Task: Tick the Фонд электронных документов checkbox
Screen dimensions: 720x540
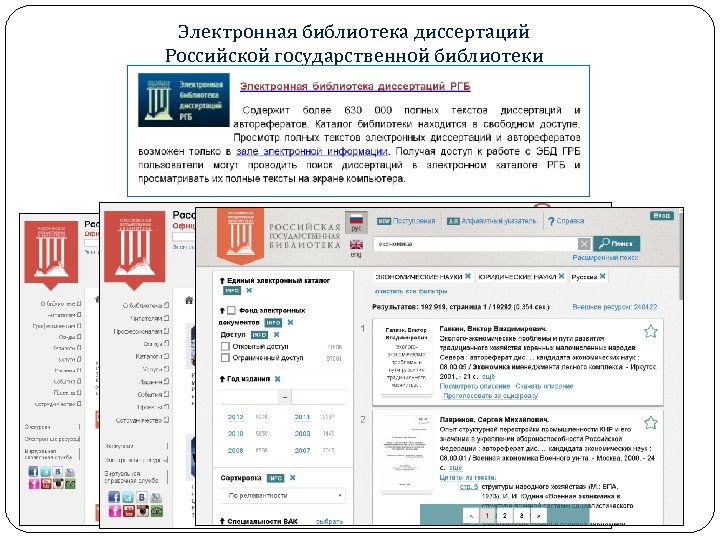Action: [231, 310]
